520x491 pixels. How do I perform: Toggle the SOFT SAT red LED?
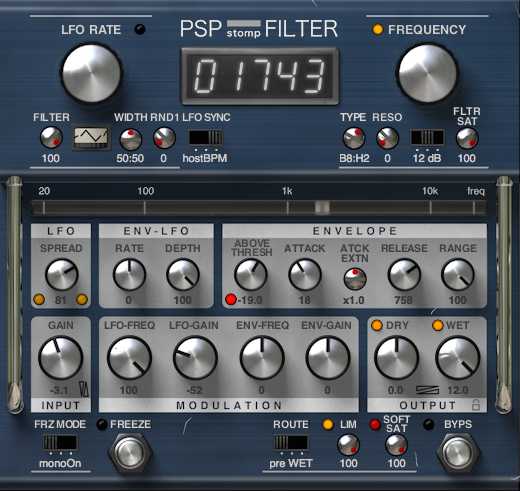tap(375, 424)
